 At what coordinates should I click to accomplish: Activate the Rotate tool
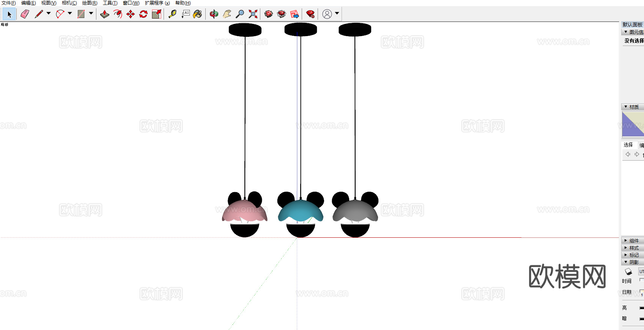coord(143,14)
